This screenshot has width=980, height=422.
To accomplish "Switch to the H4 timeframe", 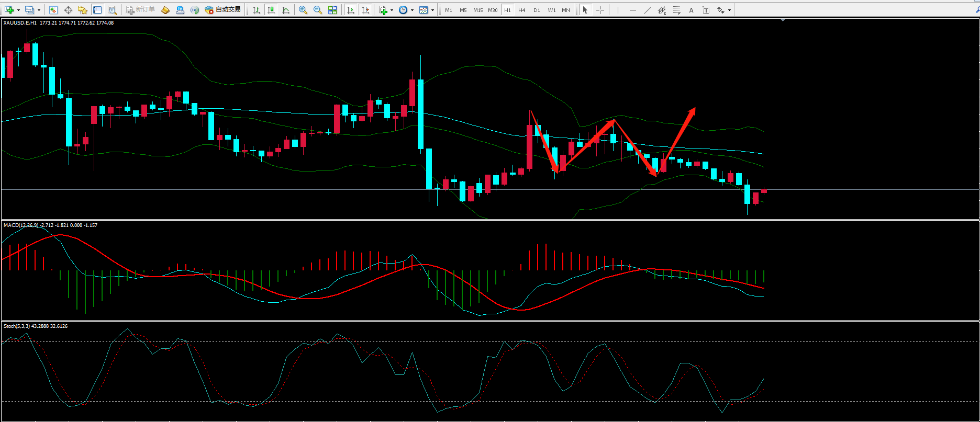I will tap(522, 10).
